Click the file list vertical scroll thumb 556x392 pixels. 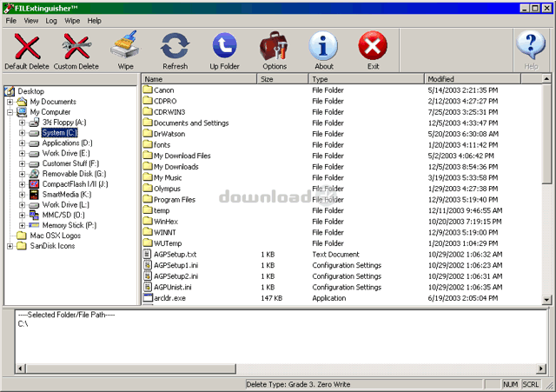point(546,134)
